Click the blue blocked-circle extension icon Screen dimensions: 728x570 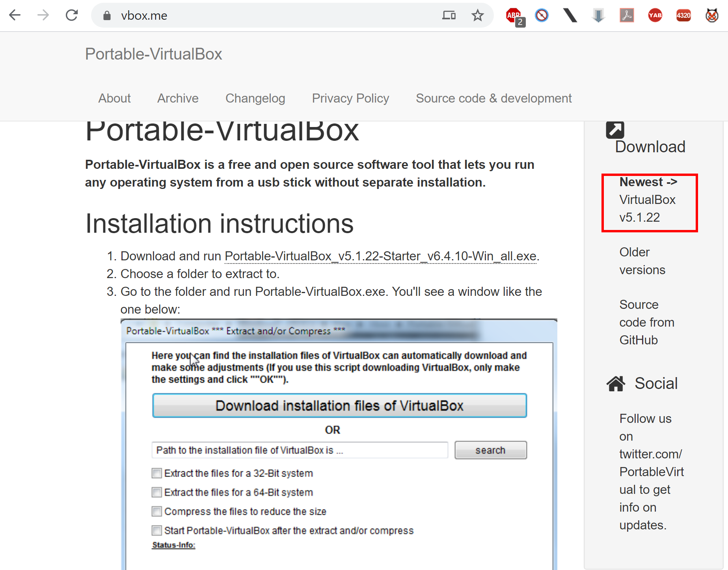coord(542,15)
